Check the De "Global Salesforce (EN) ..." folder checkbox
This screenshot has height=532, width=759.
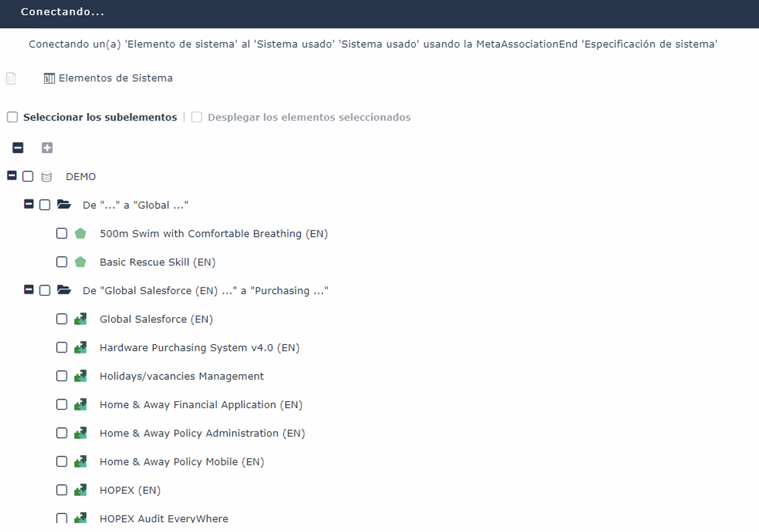click(x=45, y=290)
